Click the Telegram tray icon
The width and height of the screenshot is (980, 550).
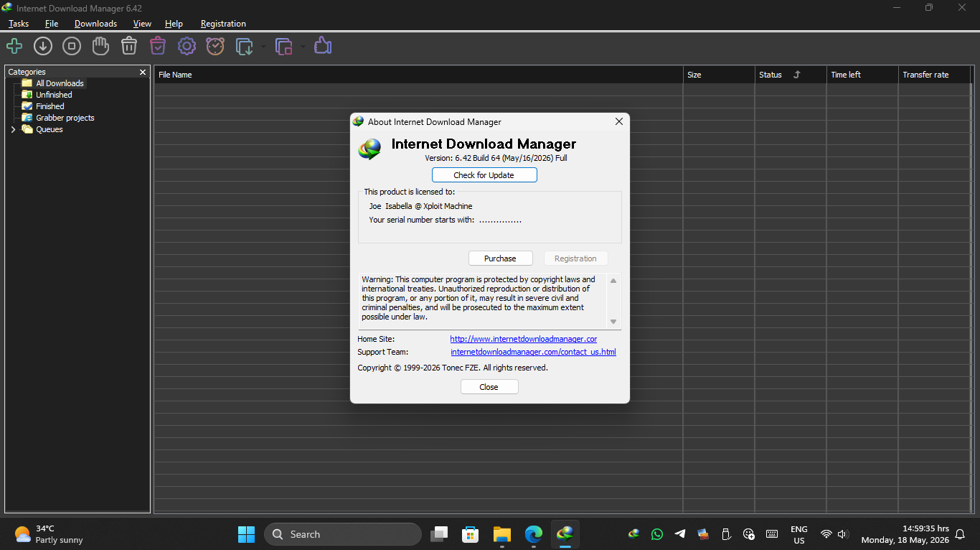coord(680,534)
